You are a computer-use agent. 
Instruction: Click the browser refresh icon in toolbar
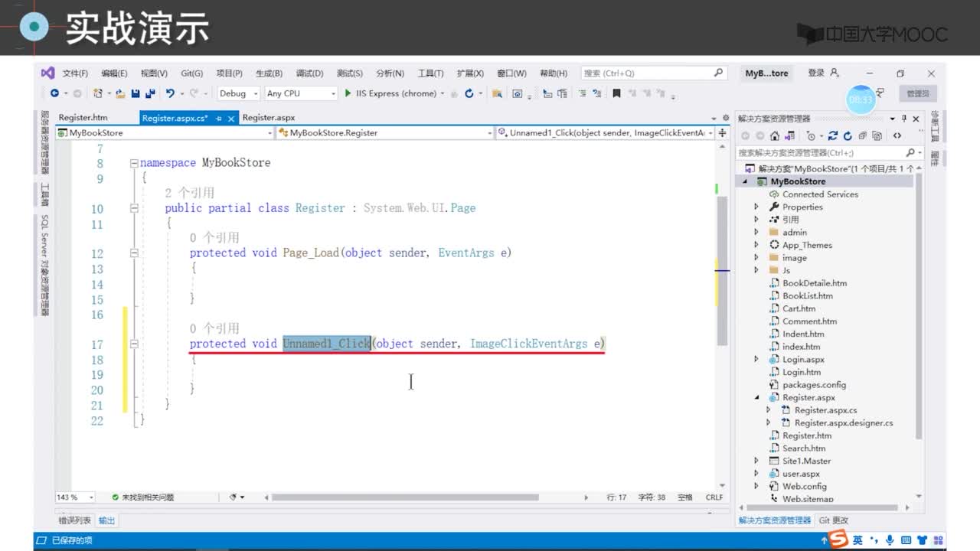pos(469,93)
